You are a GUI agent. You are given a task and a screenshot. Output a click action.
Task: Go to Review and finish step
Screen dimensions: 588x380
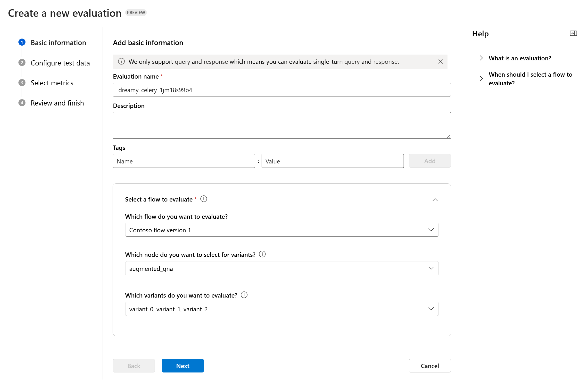(57, 103)
